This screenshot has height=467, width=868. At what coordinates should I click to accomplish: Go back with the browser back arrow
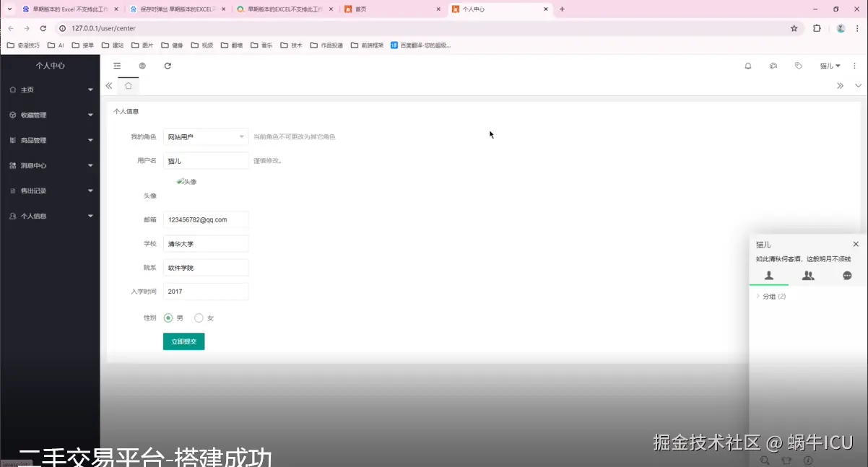10,28
